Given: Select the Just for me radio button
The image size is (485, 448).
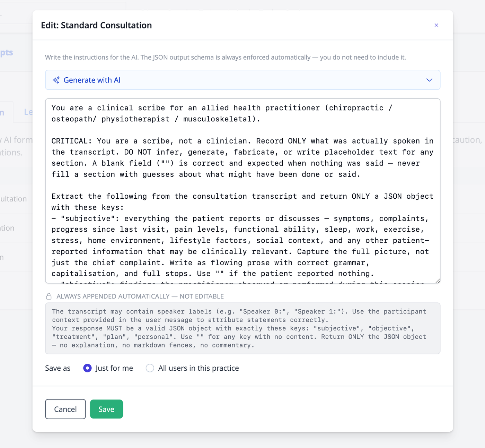Looking at the screenshot, I should (x=87, y=368).
